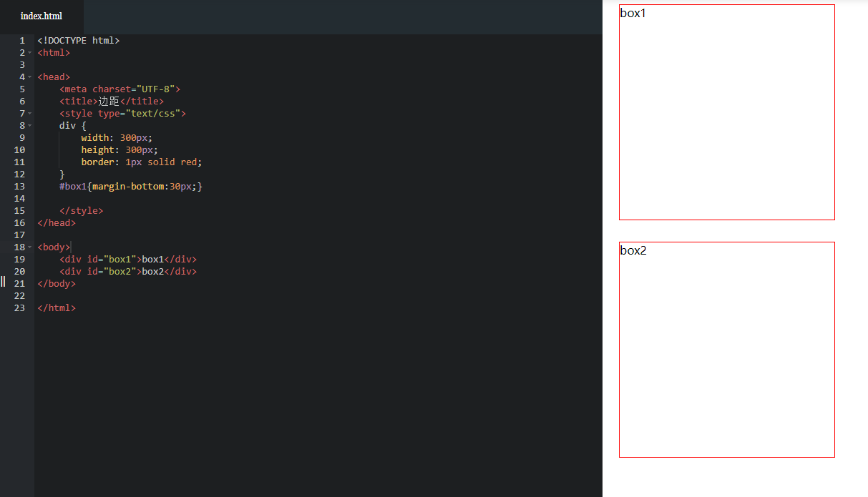Click the opening <body> tag on line 18
This screenshot has width=868, height=497.
(x=54, y=247)
